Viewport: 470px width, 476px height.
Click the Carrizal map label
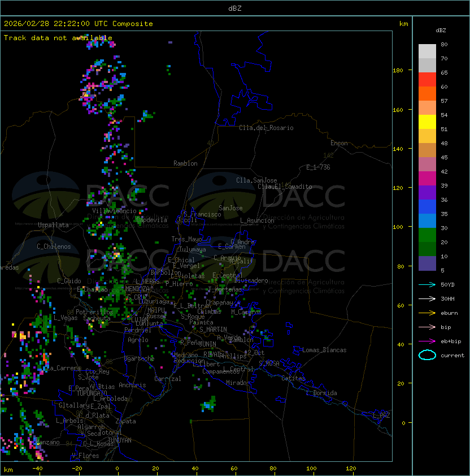167,379
